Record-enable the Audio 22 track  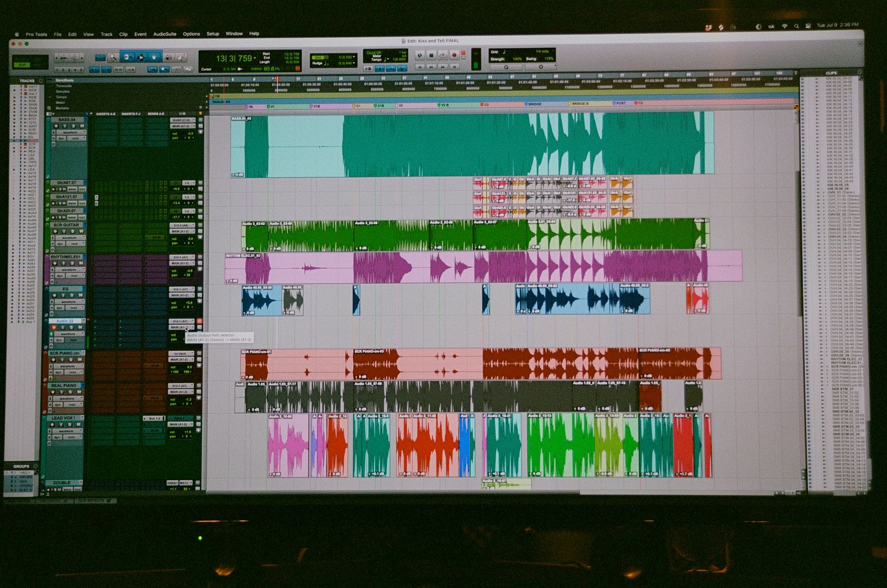coord(54,328)
